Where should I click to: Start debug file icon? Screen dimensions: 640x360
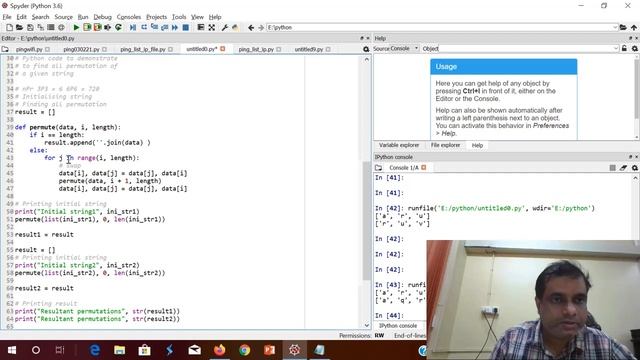133,27
